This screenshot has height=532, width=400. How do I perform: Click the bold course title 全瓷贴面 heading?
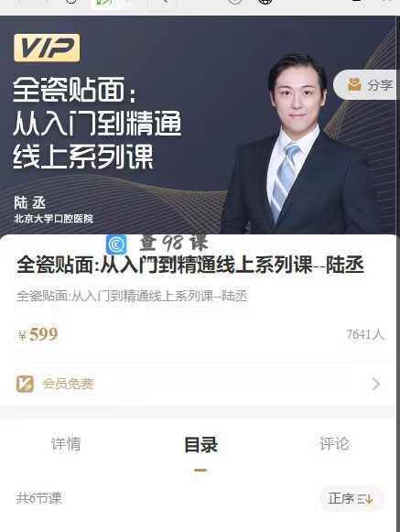click(190, 266)
